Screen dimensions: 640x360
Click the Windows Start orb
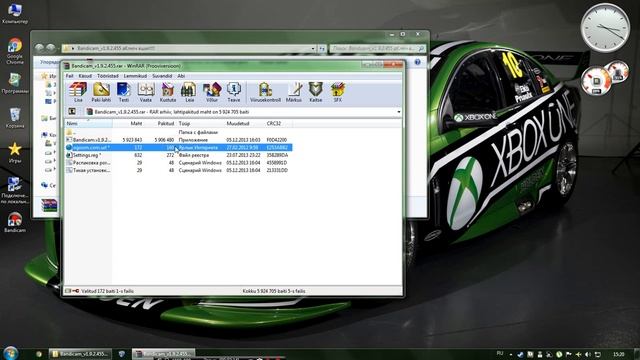coord(11,353)
